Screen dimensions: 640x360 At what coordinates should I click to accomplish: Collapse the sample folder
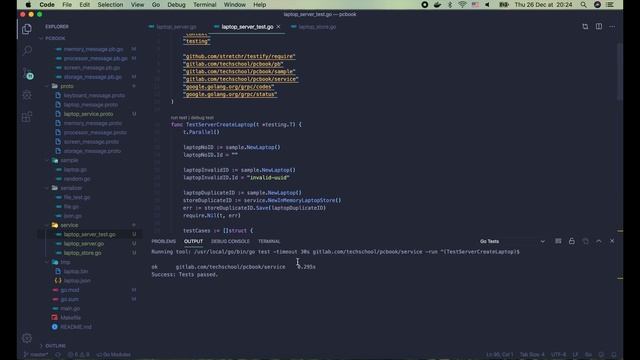coord(69,160)
